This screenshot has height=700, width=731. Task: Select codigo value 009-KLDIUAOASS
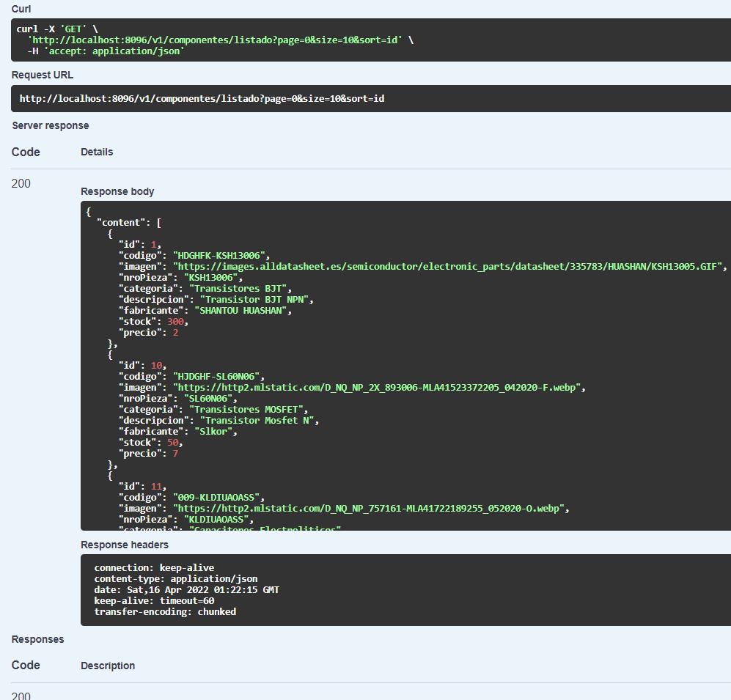point(216,498)
